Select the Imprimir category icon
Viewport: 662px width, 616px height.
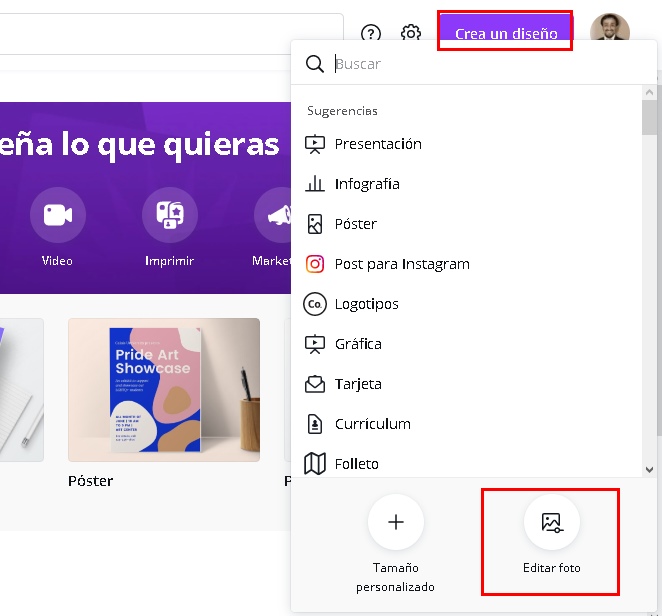[x=170, y=215]
